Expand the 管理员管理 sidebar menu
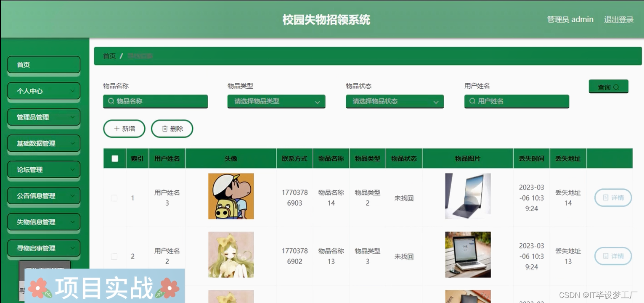 click(x=44, y=117)
